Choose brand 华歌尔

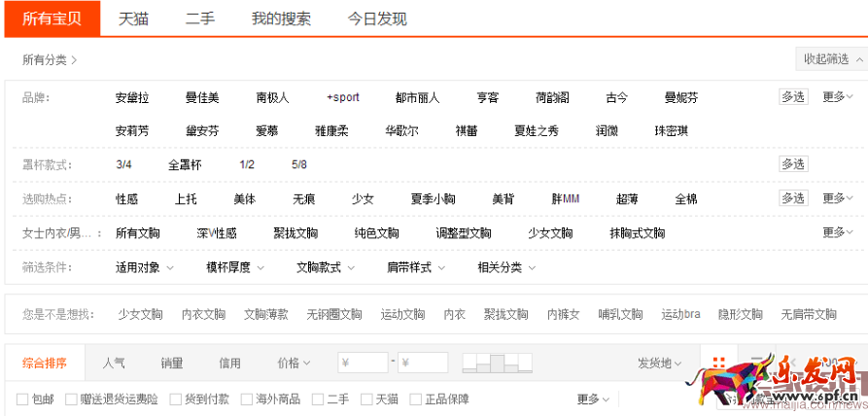(x=401, y=131)
